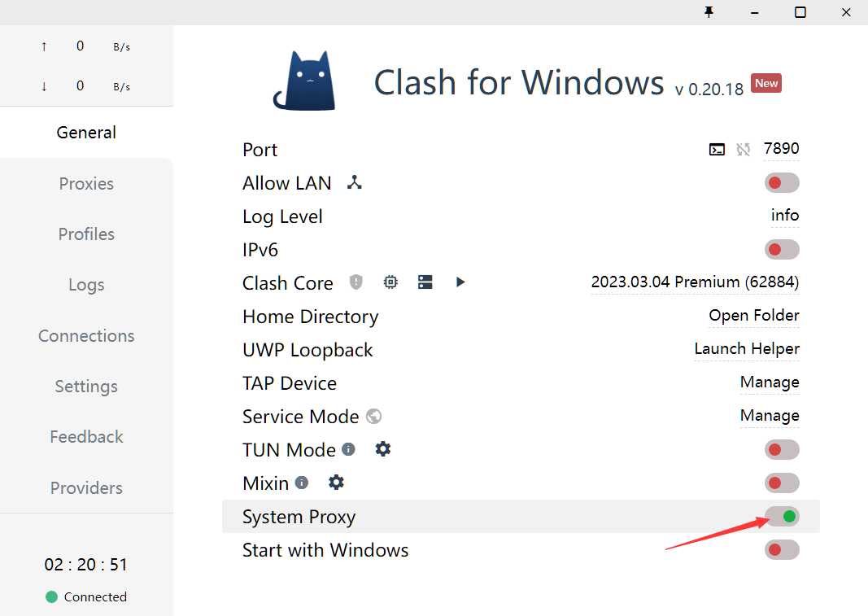Click the chip icon beside Clash Core
Viewport: 868px width, 616px height.
(x=390, y=282)
